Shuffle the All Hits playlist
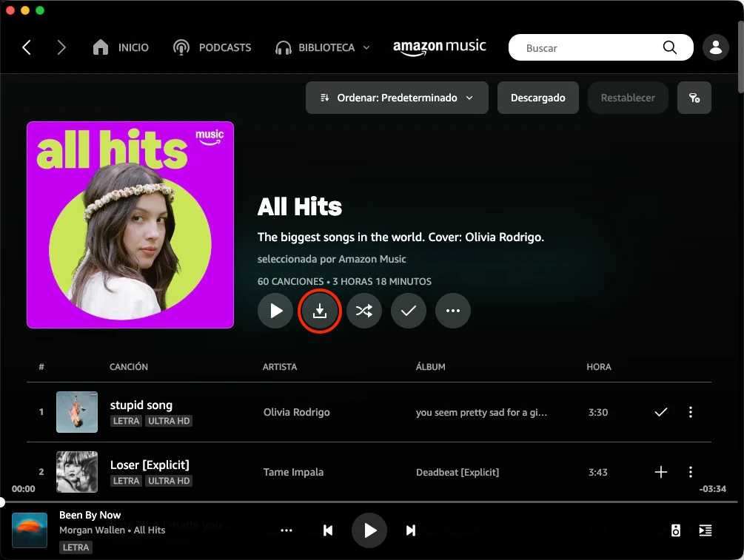 364,311
